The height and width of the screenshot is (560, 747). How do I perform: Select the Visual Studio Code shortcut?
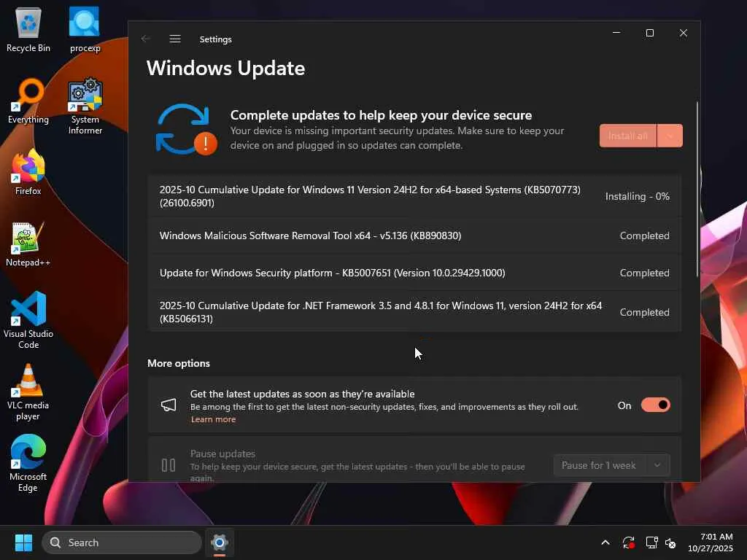(28, 320)
